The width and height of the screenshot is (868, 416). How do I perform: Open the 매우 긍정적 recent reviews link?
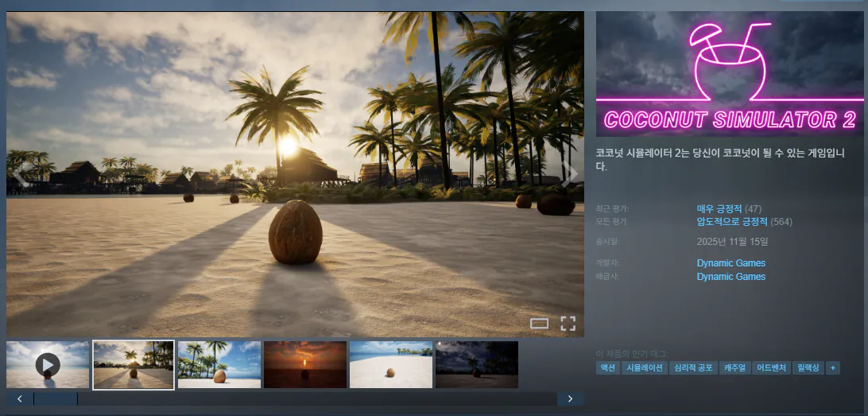719,209
